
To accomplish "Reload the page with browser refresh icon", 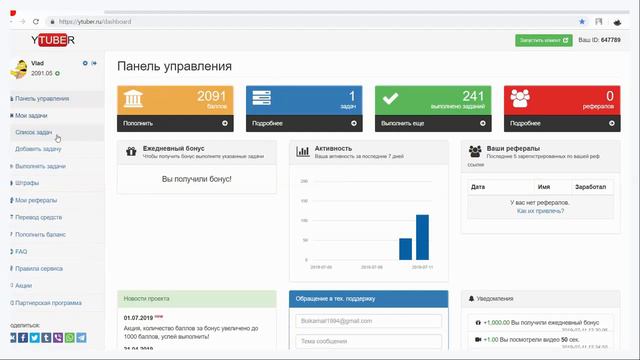I will point(36,22).
